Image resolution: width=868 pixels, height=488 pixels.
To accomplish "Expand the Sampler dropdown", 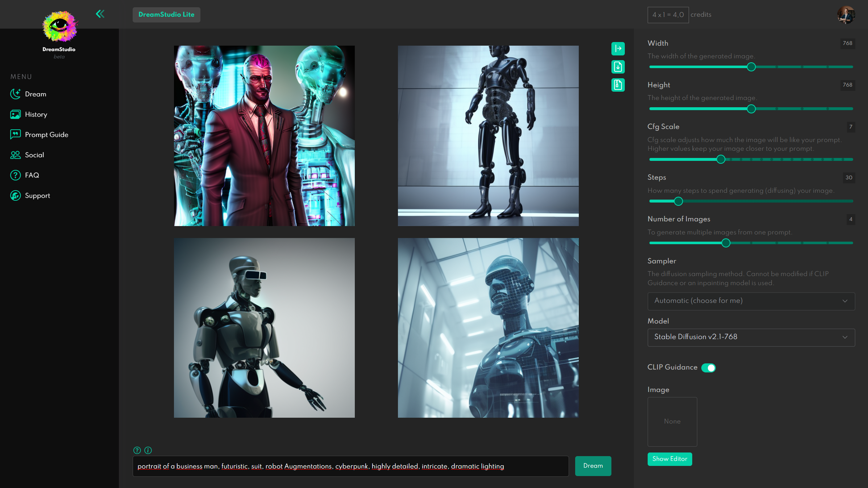I will (751, 301).
